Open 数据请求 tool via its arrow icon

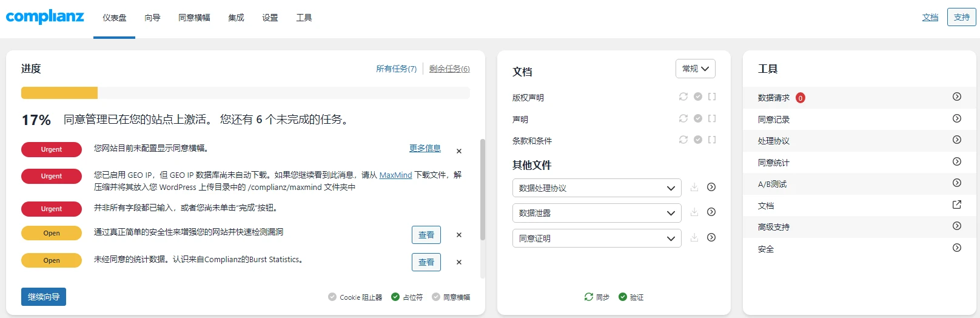957,96
